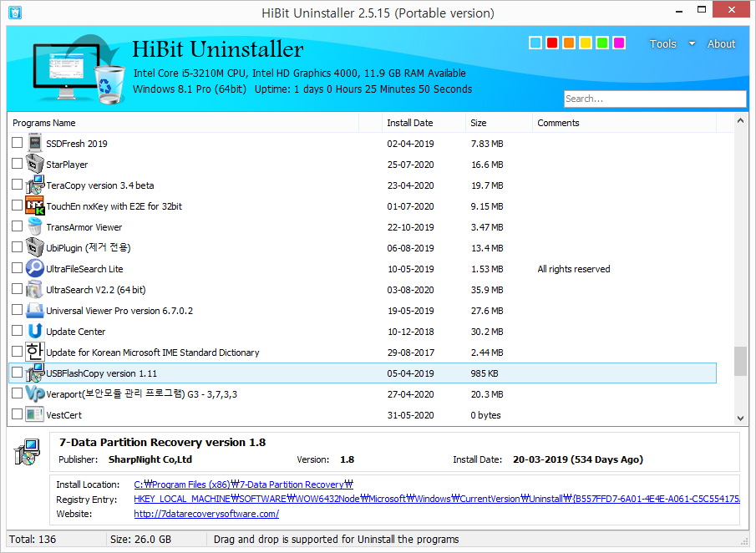This screenshot has width=756, height=553.
Task: Select the Update for Korean Microsoft IME row
Action: [363, 352]
